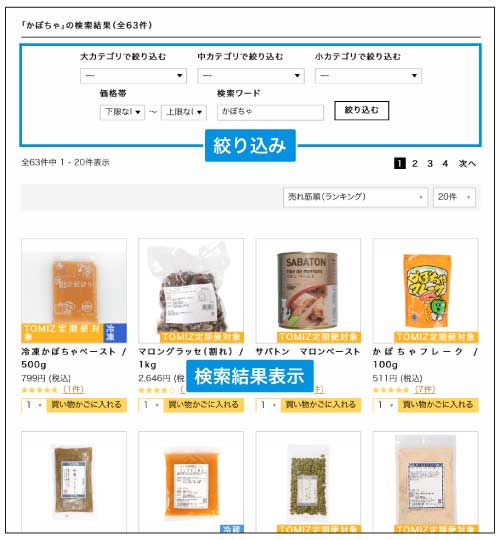500x540 pixels.
Task: Expand the 下限なし price dropdown
Action: (x=122, y=112)
